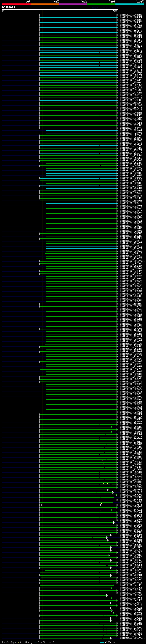The width and height of the screenshot is (146, 644).
Task: Select hit label UniRef100_O22555
Action: pos(131,485)
